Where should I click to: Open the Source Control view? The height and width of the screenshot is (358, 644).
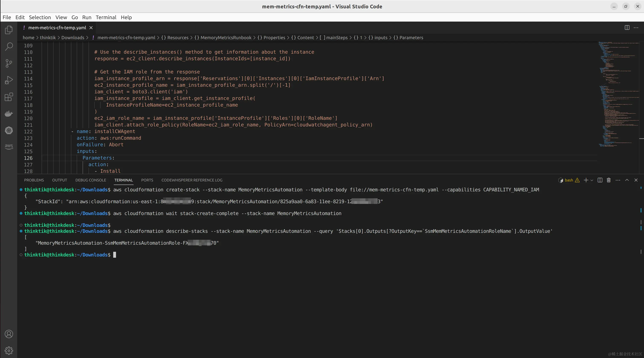click(9, 63)
